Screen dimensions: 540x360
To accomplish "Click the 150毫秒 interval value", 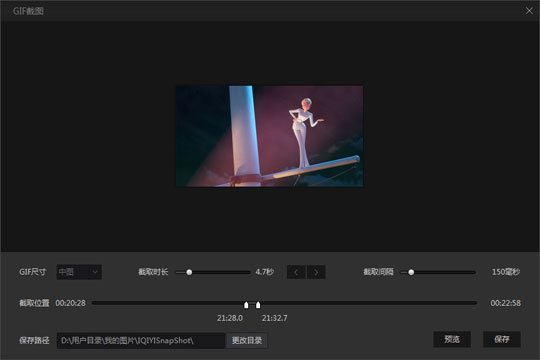I will pos(506,272).
